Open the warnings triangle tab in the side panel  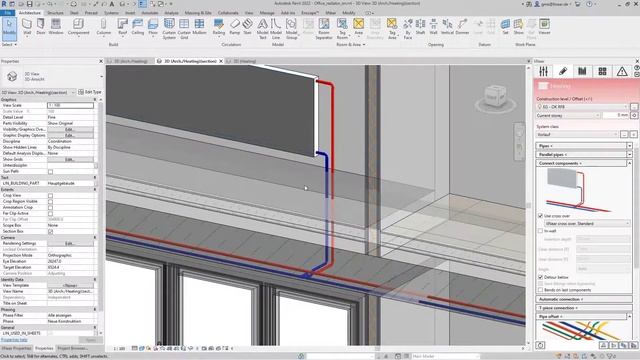[622, 71]
